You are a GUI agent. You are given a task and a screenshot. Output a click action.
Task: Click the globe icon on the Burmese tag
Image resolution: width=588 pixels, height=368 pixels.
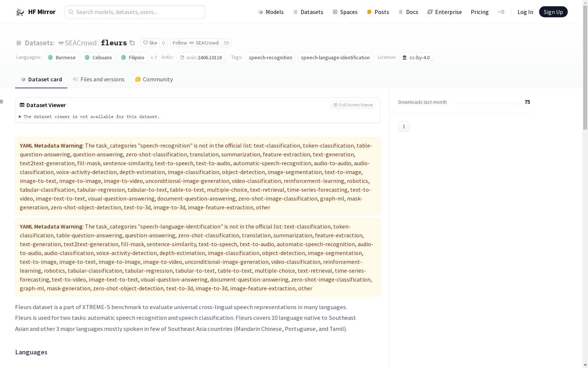pos(51,57)
